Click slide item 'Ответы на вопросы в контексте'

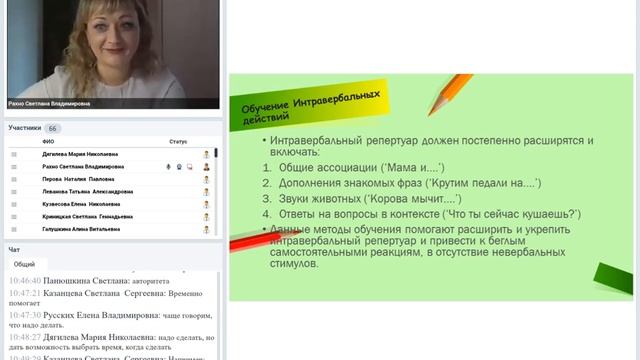[x=430, y=214]
